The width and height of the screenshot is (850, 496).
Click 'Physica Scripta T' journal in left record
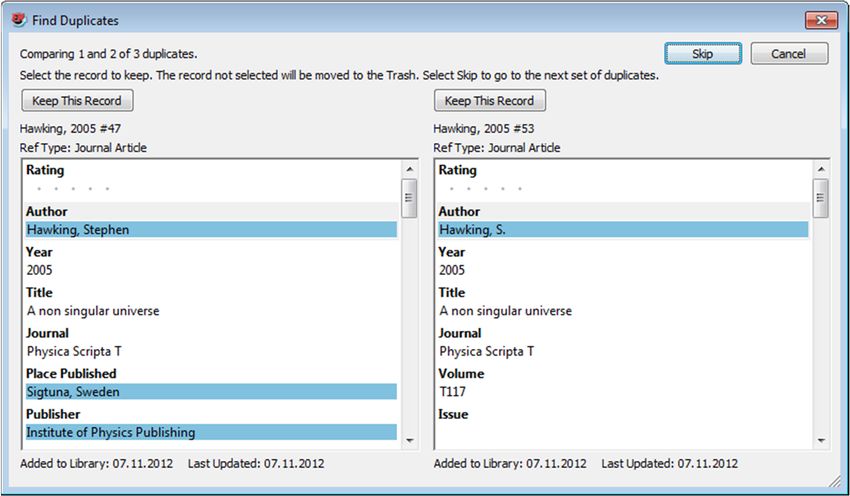coord(74,351)
